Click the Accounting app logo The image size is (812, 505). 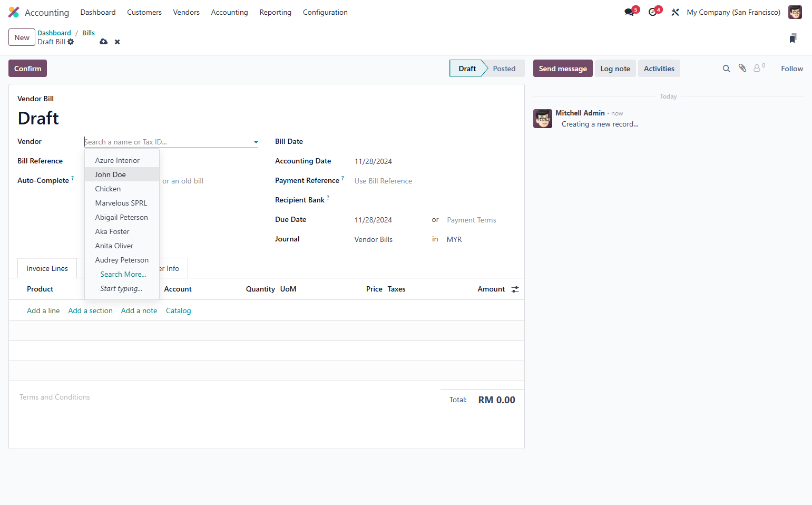point(14,12)
